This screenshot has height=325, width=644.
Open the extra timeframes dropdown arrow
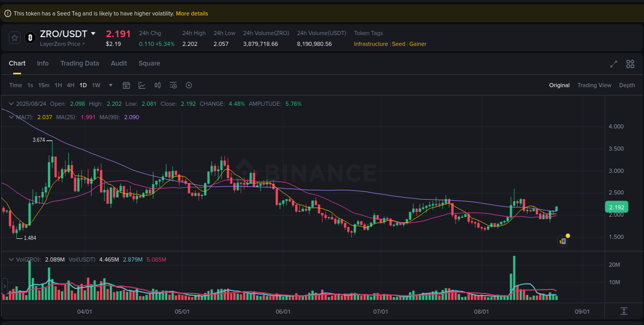pos(110,85)
